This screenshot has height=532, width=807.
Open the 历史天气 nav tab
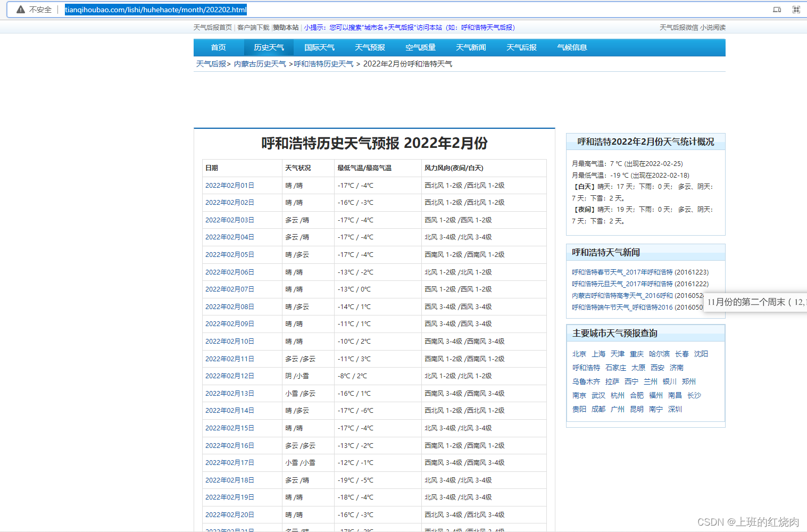click(x=269, y=47)
